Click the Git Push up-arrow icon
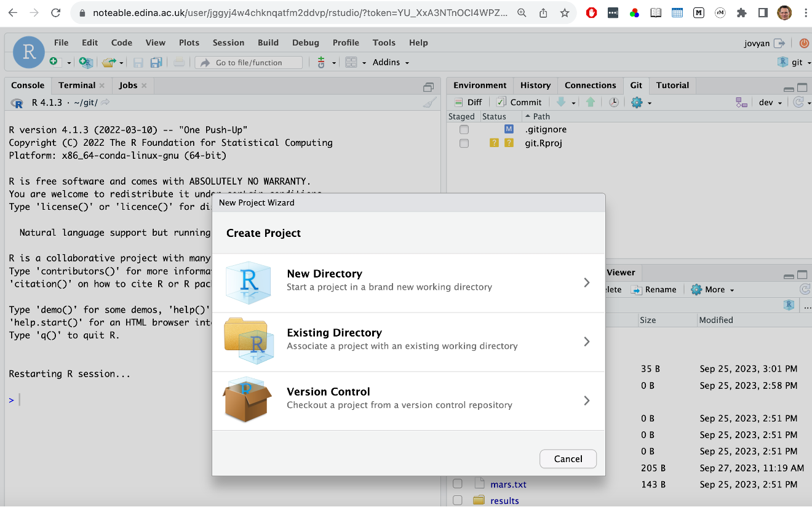 tap(591, 102)
